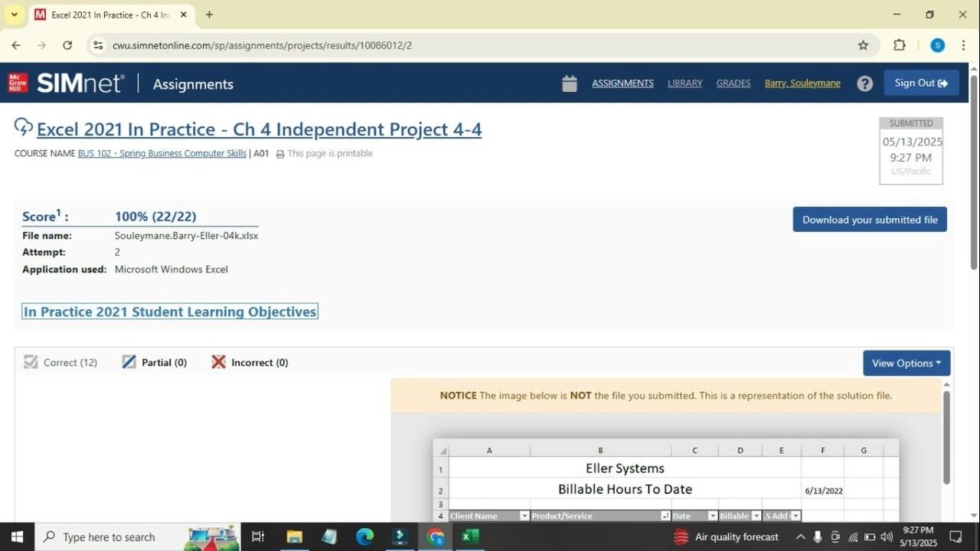Open Chrome three-dot menu
980x551 pixels.
tap(964, 45)
